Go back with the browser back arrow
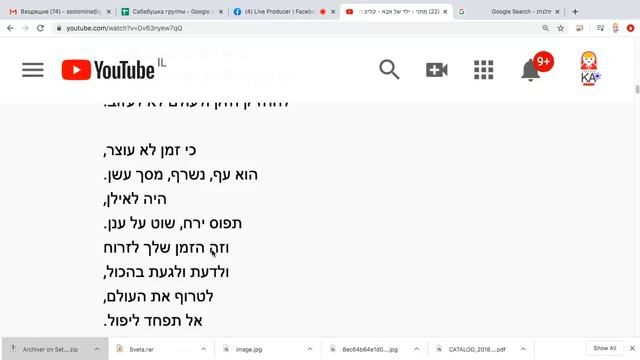This screenshot has height=360, width=640. tap(10, 28)
